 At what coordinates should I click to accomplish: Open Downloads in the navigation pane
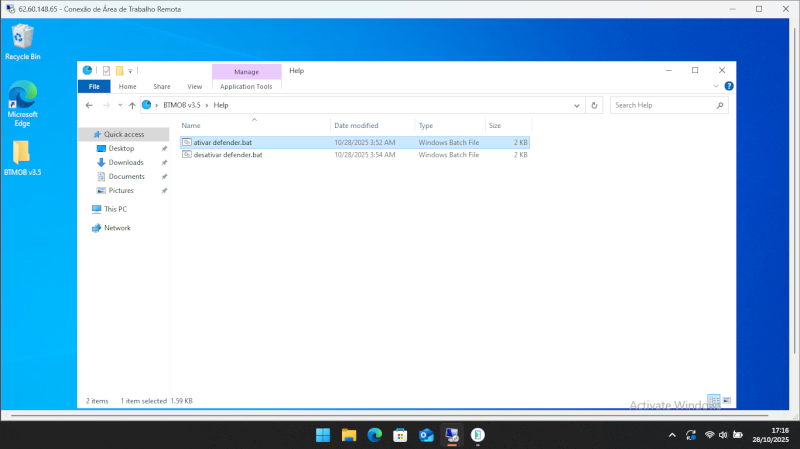(126, 162)
